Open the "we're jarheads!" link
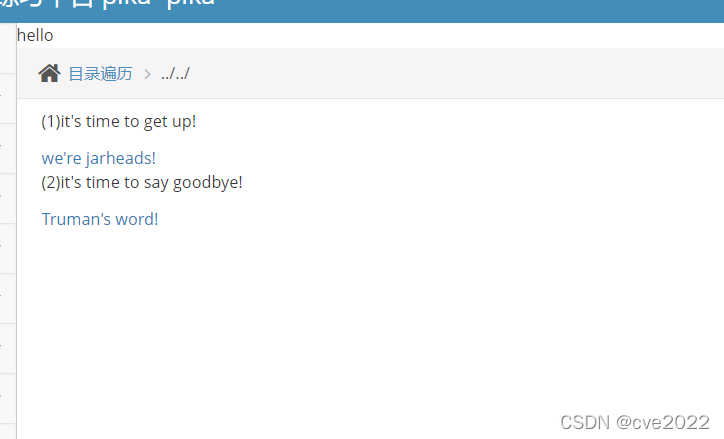This screenshot has height=439, width=724. click(x=98, y=158)
